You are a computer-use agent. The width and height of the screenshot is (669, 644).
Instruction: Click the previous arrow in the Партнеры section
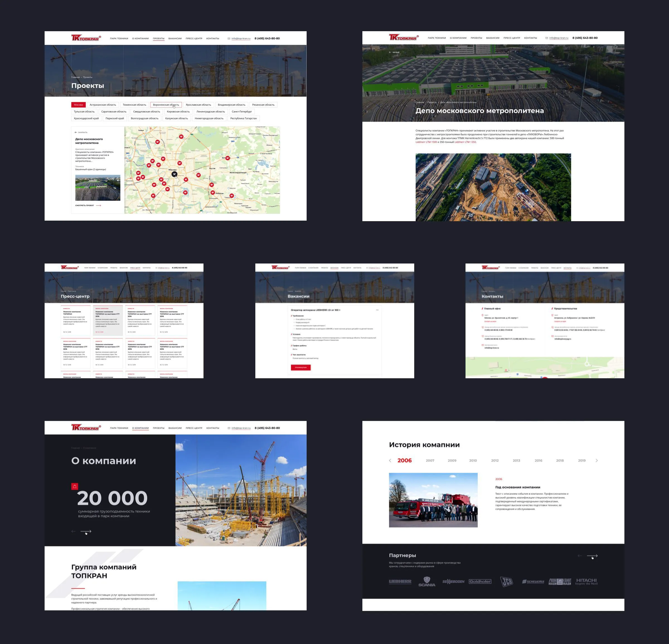(x=580, y=556)
